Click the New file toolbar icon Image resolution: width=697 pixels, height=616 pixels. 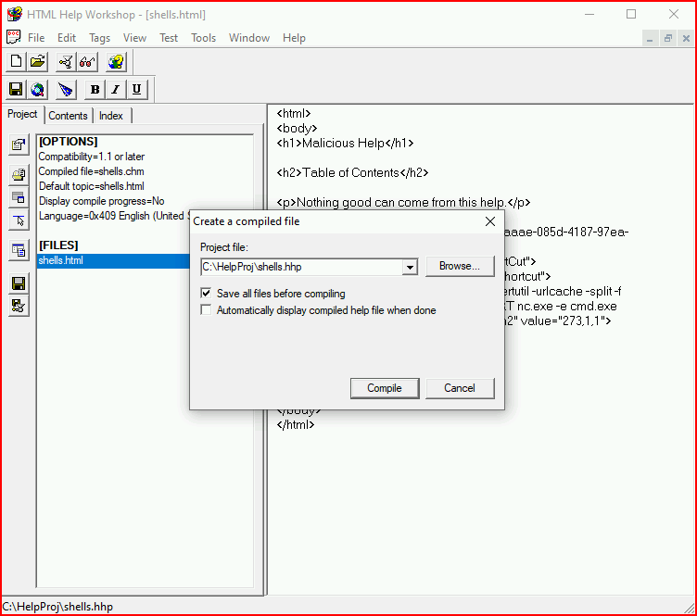pyautogui.click(x=16, y=61)
